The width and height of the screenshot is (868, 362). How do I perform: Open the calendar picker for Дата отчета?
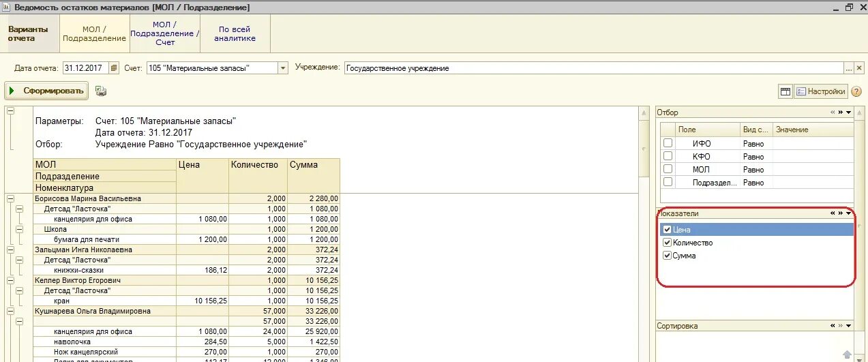click(114, 68)
